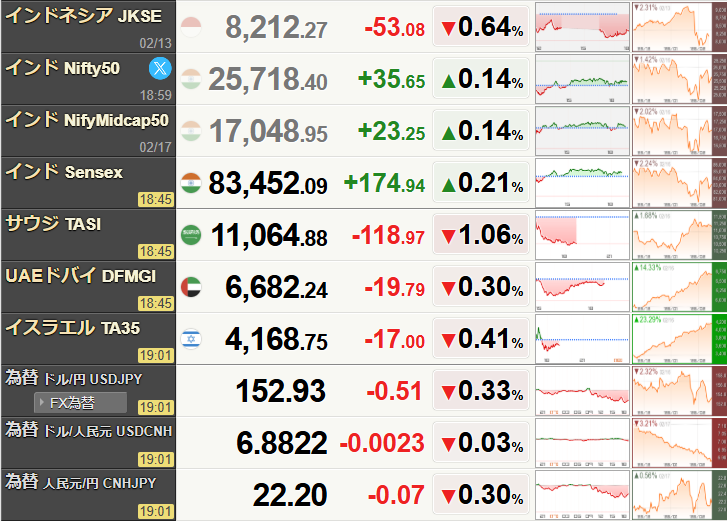
Task: Click the Israel flag icon
Action: tap(191, 339)
